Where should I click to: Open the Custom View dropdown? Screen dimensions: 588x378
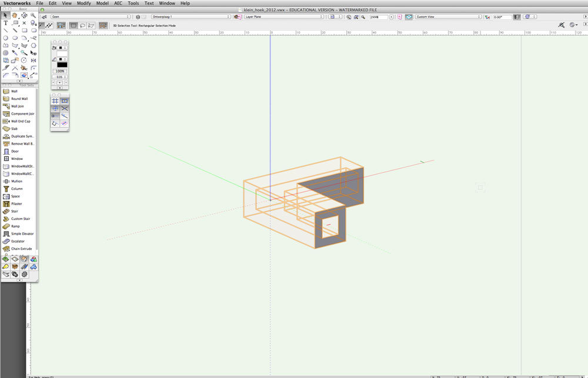[x=448, y=17]
